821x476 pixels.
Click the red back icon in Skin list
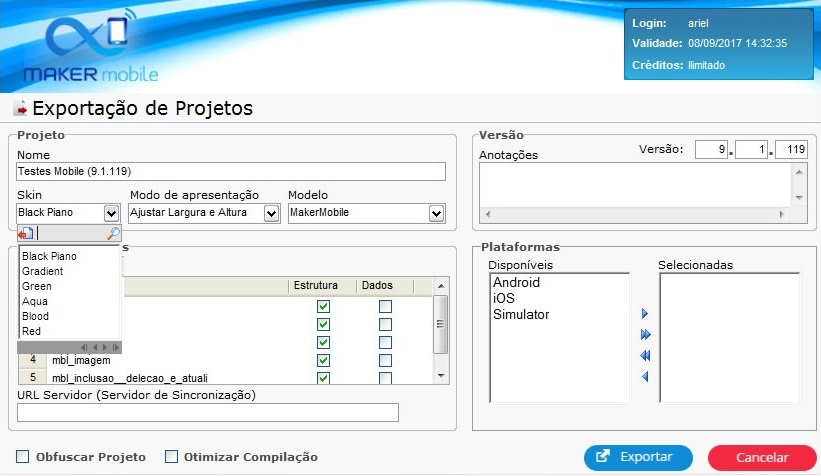pyautogui.click(x=25, y=234)
